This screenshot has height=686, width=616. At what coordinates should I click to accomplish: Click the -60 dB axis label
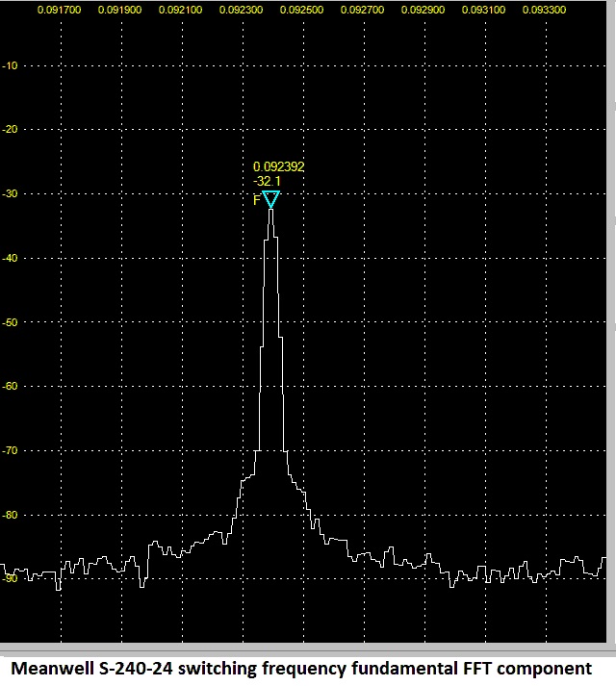pos(10,386)
